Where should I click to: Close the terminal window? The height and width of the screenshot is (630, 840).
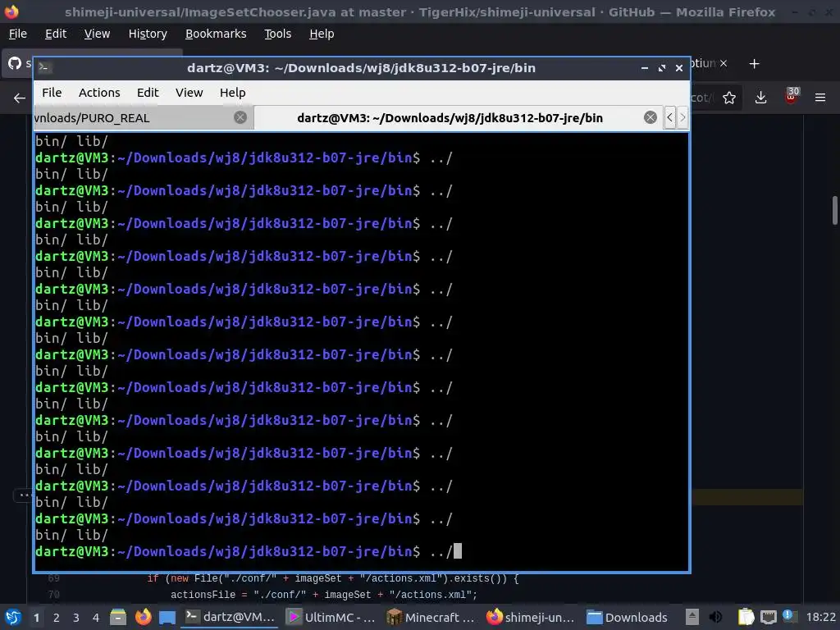[679, 68]
